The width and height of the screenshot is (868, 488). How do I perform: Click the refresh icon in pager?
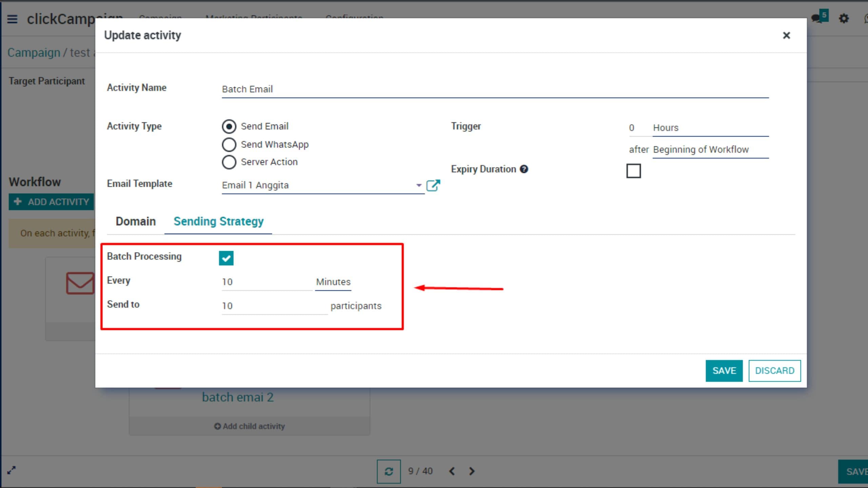[389, 471]
